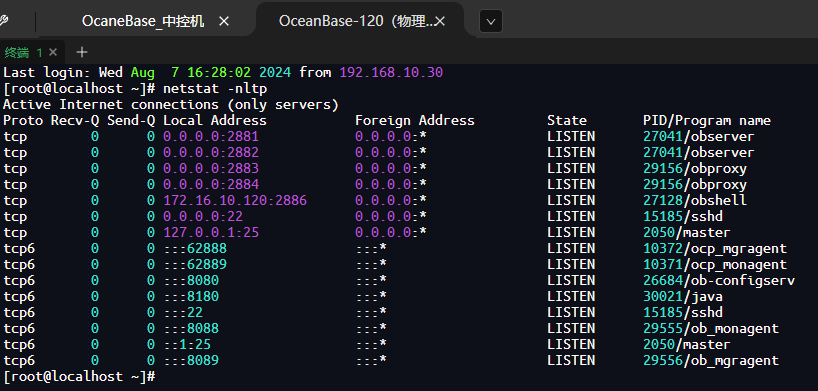818x391 pixels.
Task: Click the netstat -nltp command text
Action: click(x=215, y=88)
